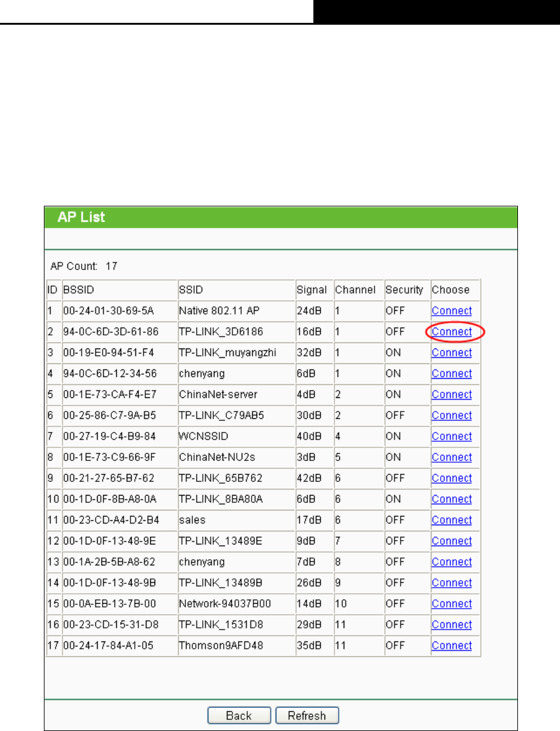Select SSID Native 802.11 AP cell
The height and width of the screenshot is (731, 560).
236,311
